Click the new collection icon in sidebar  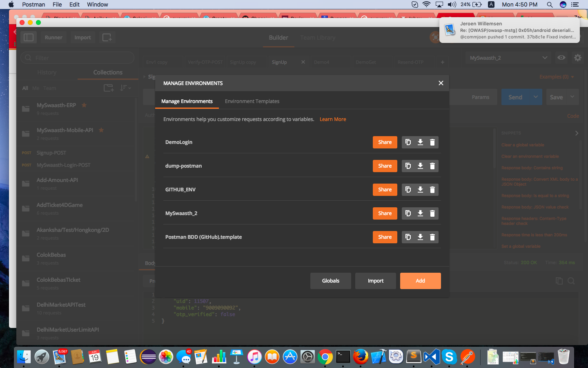click(x=109, y=88)
